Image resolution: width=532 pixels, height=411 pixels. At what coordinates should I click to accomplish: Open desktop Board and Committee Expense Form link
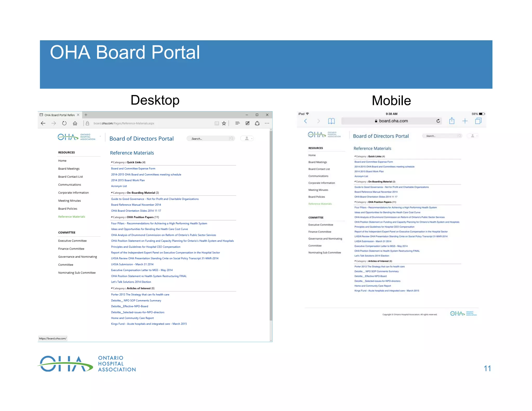pyautogui.click(x=133, y=169)
